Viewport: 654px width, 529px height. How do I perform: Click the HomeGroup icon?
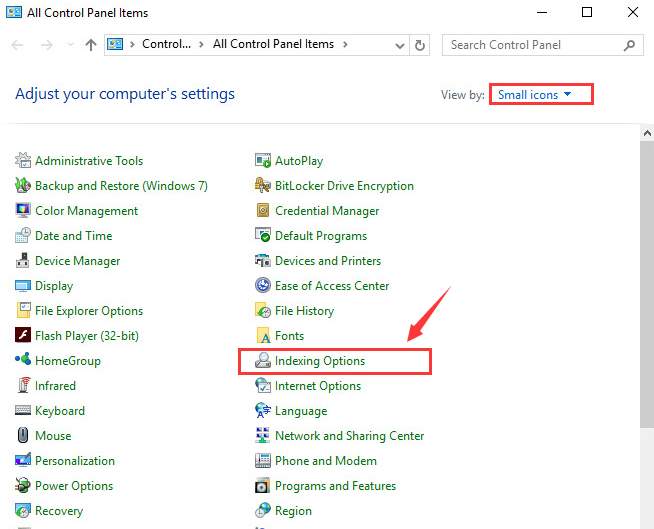[23, 361]
